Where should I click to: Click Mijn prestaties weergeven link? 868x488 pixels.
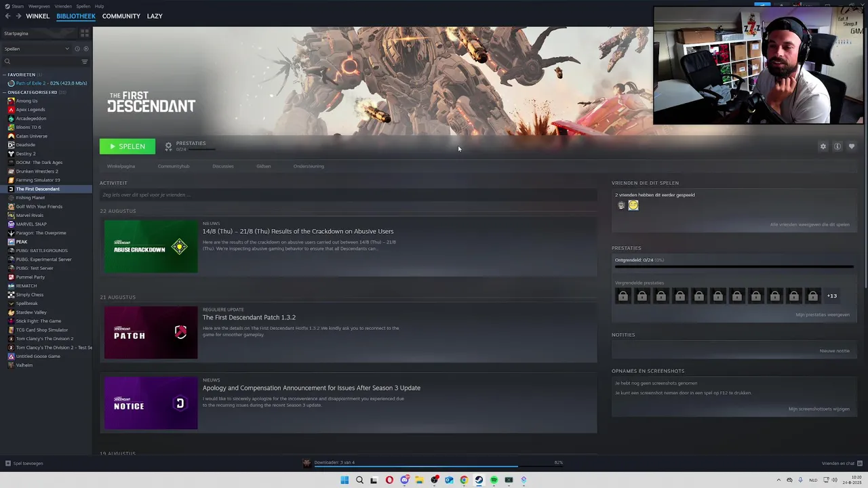(x=823, y=314)
